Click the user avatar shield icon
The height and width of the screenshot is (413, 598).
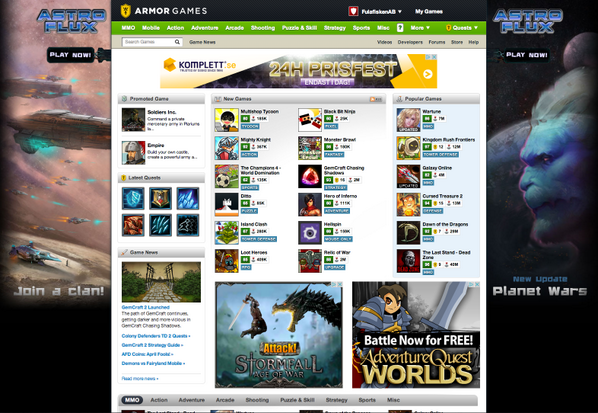[x=353, y=11]
